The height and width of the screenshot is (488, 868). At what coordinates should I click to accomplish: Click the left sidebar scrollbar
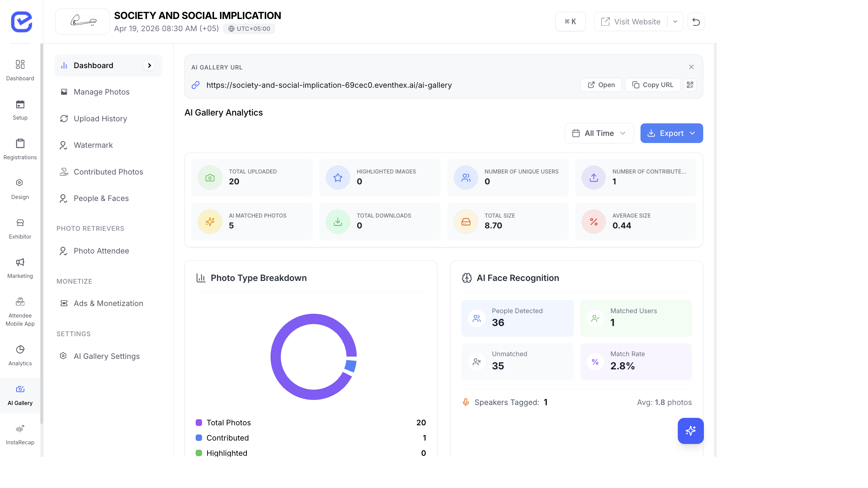tap(42, 234)
